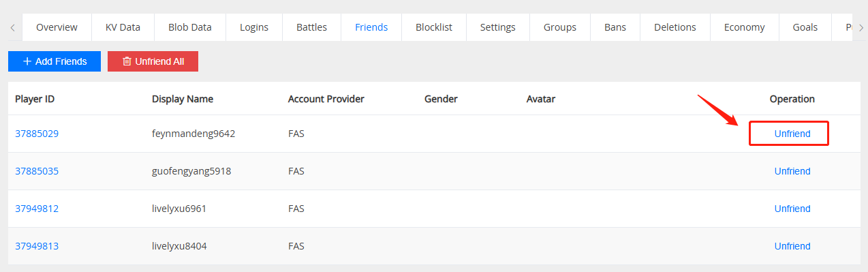
Task: Open player ID 37885035
Action: click(37, 171)
